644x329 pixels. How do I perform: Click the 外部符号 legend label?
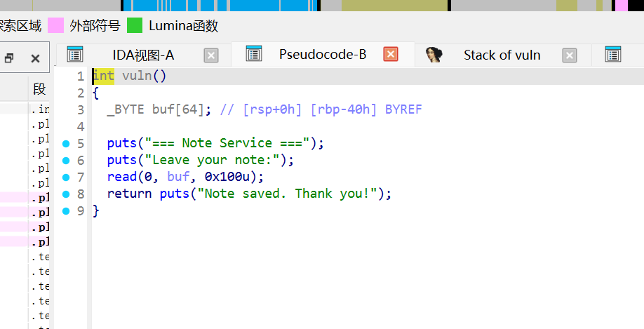pyautogui.click(x=95, y=26)
